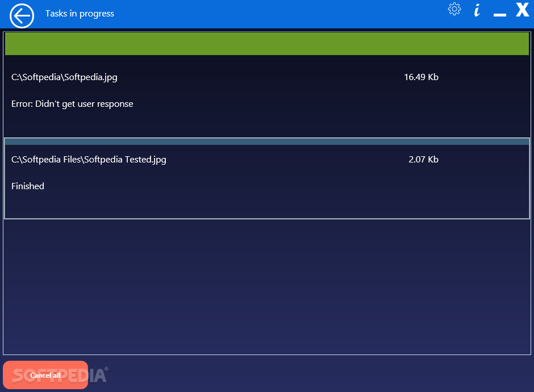The height and width of the screenshot is (392, 534).
Task: Minimize the window with the underscore icon
Action: [499, 15]
